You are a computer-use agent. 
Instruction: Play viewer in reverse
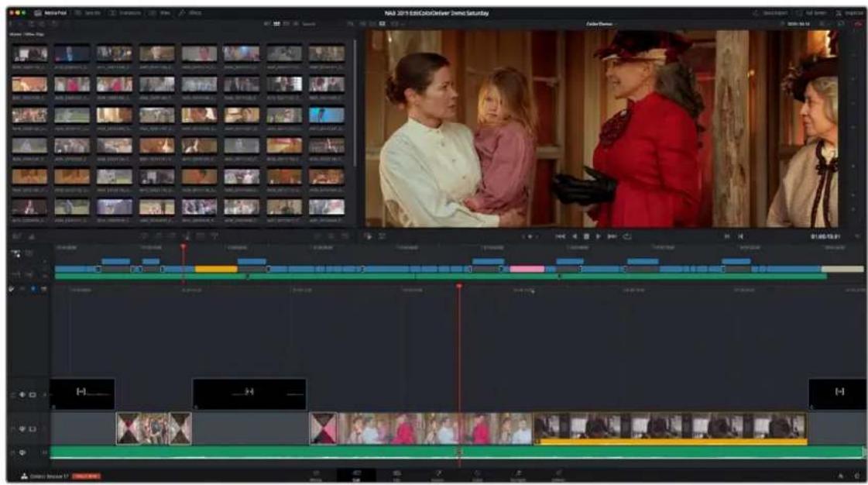click(x=574, y=236)
